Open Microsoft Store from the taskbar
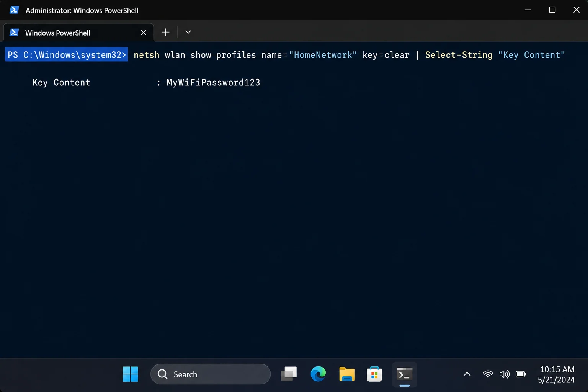588x392 pixels. [374, 374]
